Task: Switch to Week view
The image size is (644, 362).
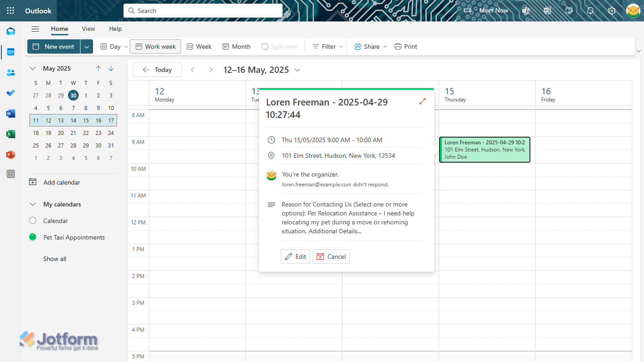Action: pyautogui.click(x=199, y=46)
